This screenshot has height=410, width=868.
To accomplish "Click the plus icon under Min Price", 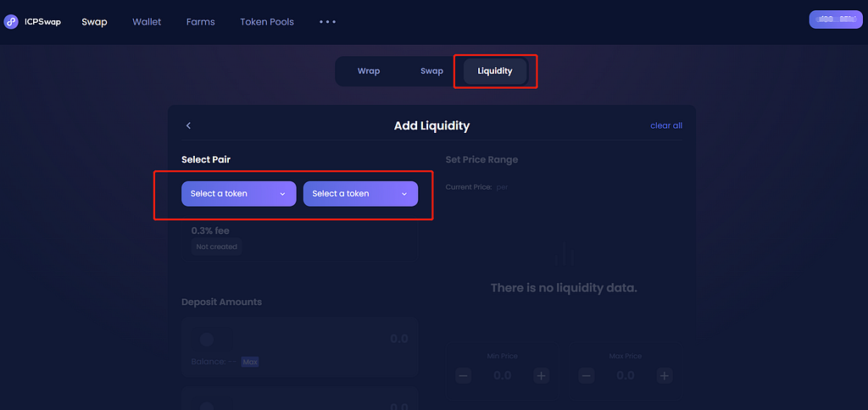I will [542, 376].
